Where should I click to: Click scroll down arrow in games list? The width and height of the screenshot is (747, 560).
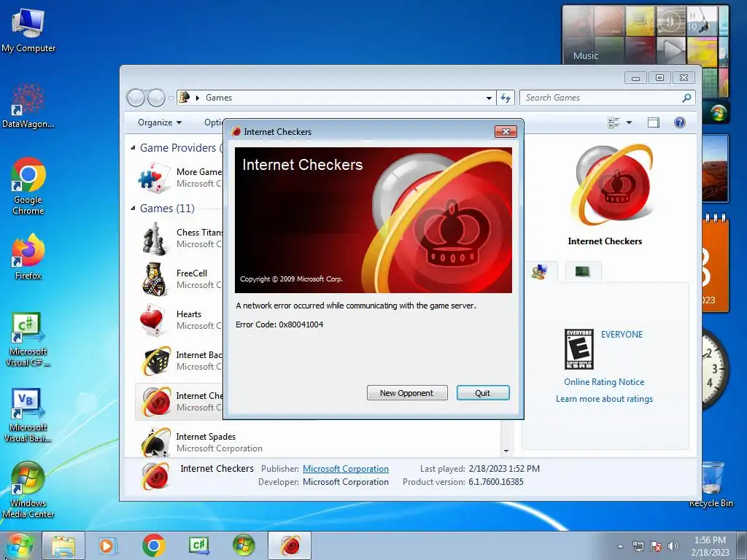click(506, 451)
